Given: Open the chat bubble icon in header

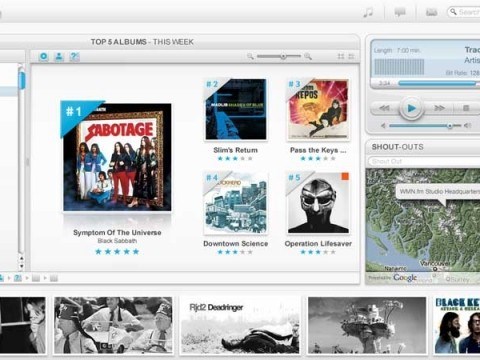Looking at the screenshot, I should tap(400, 13).
